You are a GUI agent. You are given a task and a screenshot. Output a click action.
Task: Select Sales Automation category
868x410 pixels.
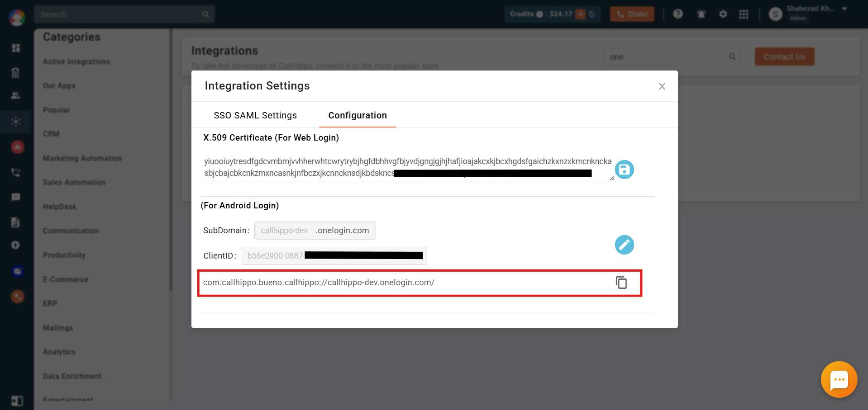(x=74, y=182)
